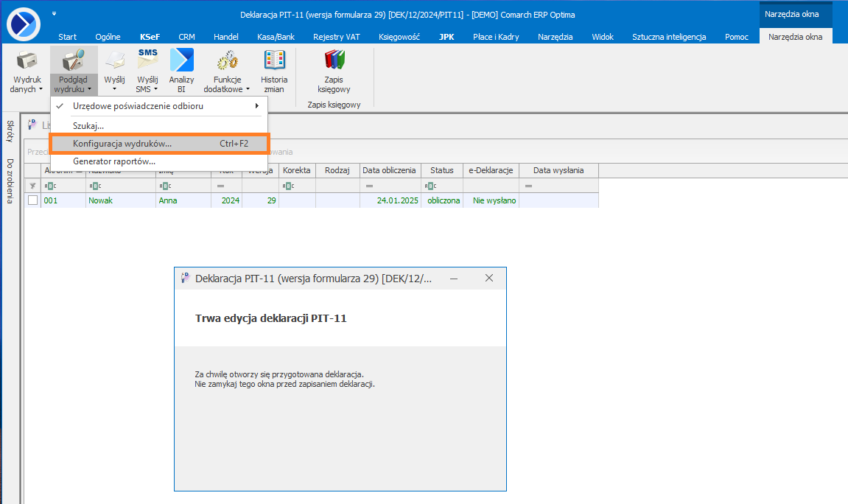848x504 pixels.
Task: Click the Comarch ERP Optima logo button
Action: click(24, 24)
